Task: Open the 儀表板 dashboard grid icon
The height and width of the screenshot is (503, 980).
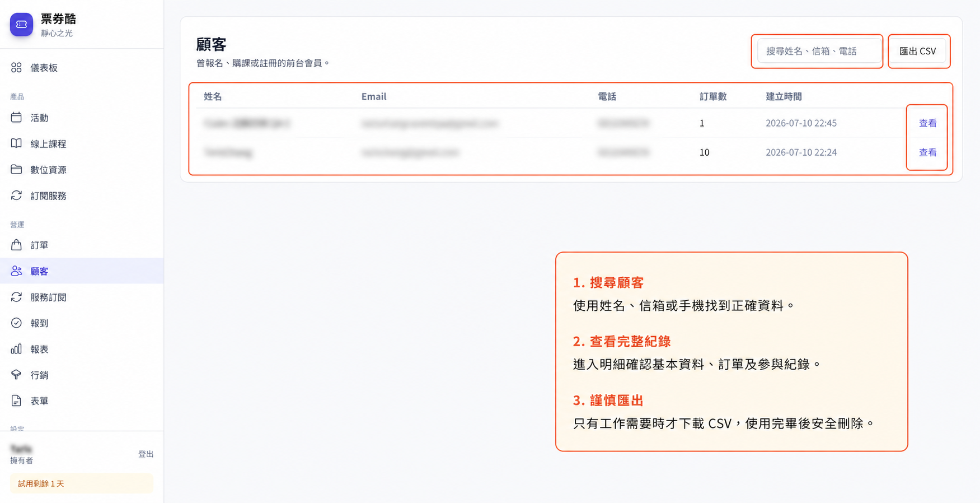Action: pos(16,68)
